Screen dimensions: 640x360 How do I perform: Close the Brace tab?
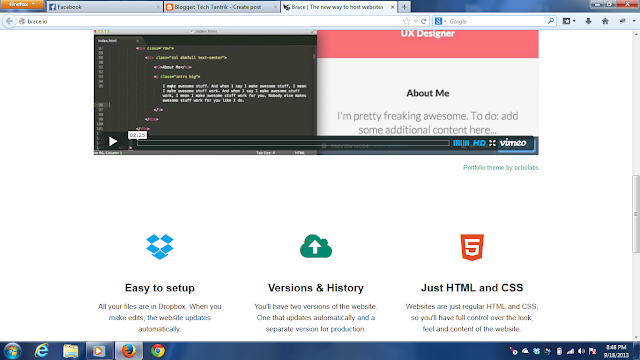[x=392, y=7]
